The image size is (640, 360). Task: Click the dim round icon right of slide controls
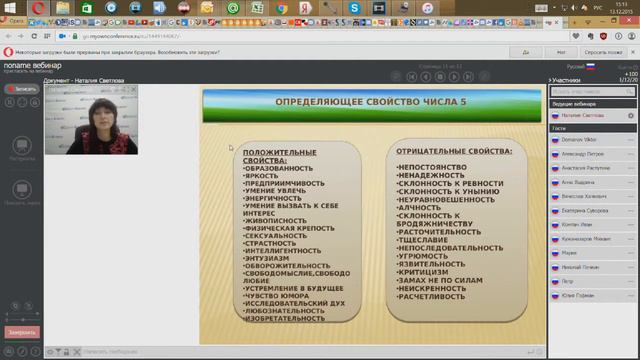[x=484, y=76]
